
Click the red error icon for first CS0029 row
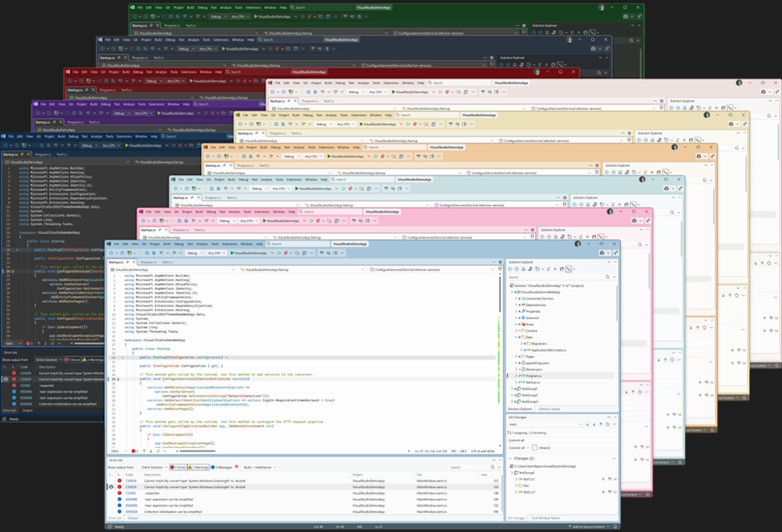[119, 481]
